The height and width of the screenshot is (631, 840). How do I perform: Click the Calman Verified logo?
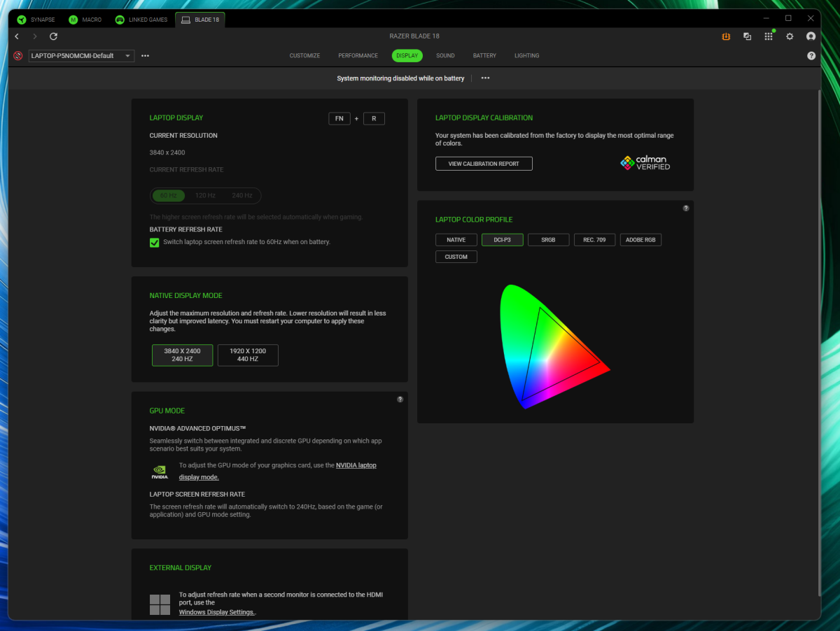click(x=645, y=163)
